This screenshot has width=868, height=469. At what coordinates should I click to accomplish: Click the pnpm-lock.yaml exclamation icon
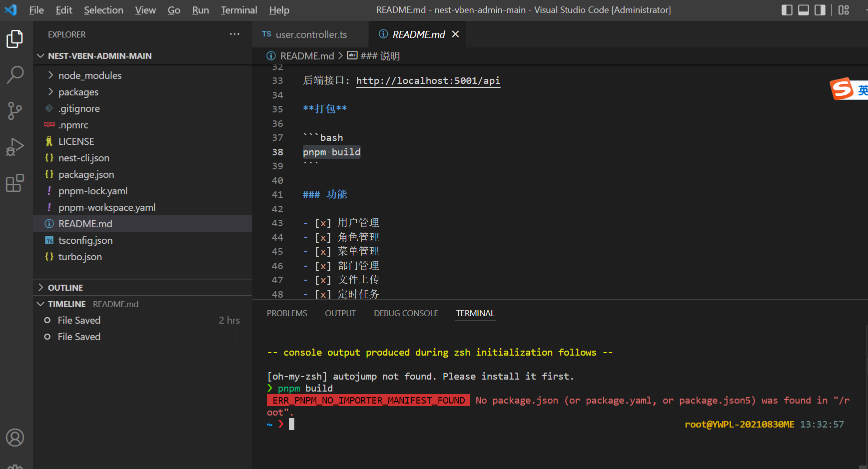(x=49, y=191)
